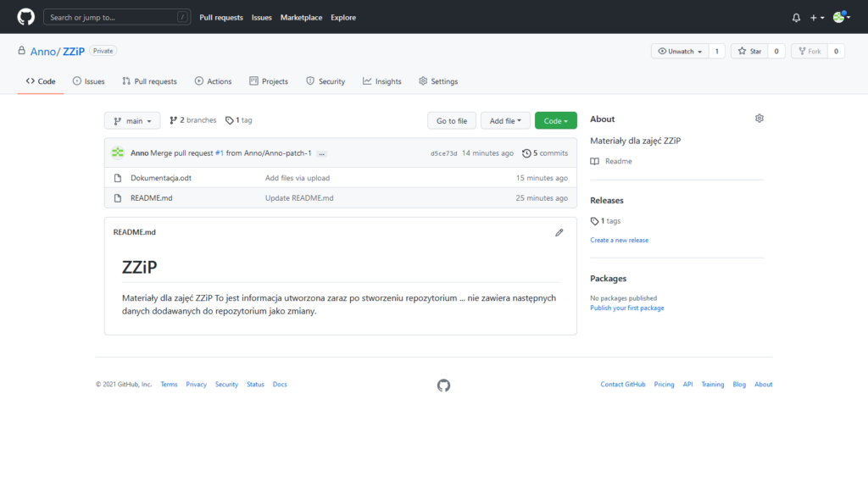Toggle Unwatch for this repository
The width and height of the screenshot is (868, 488).
click(x=679, y=52)
